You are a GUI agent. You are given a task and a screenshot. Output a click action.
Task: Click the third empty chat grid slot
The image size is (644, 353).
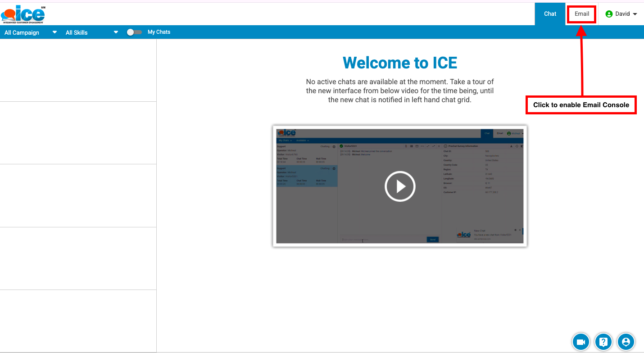pyautogui.click(x=78, y=195)
